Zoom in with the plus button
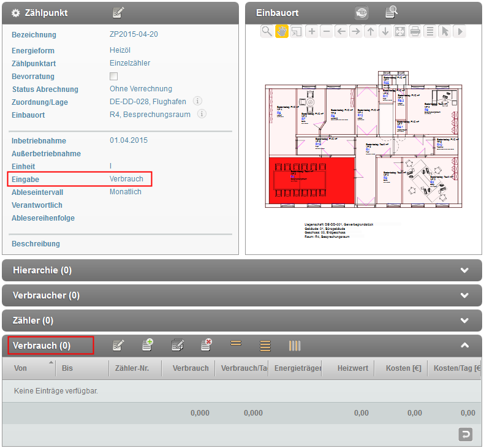484x448 pixels. 312,31
